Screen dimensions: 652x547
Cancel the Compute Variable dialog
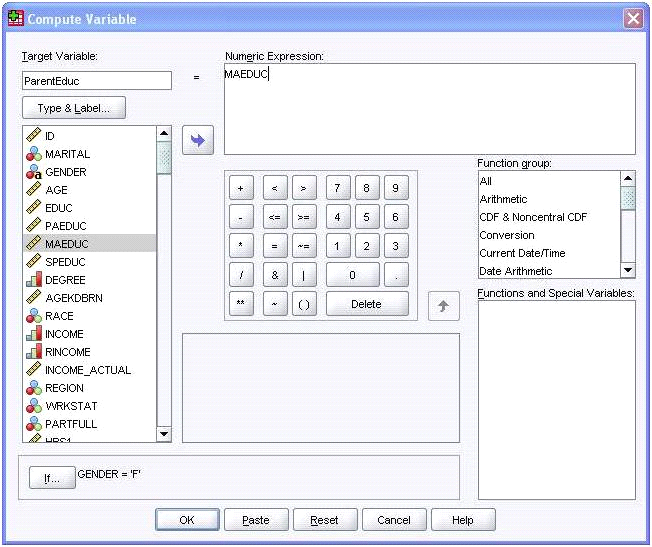tap(394, 520)
